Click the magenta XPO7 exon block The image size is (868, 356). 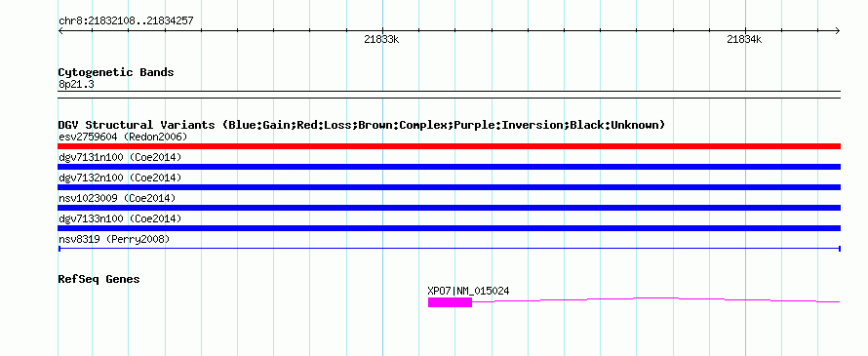coord(450,302)
